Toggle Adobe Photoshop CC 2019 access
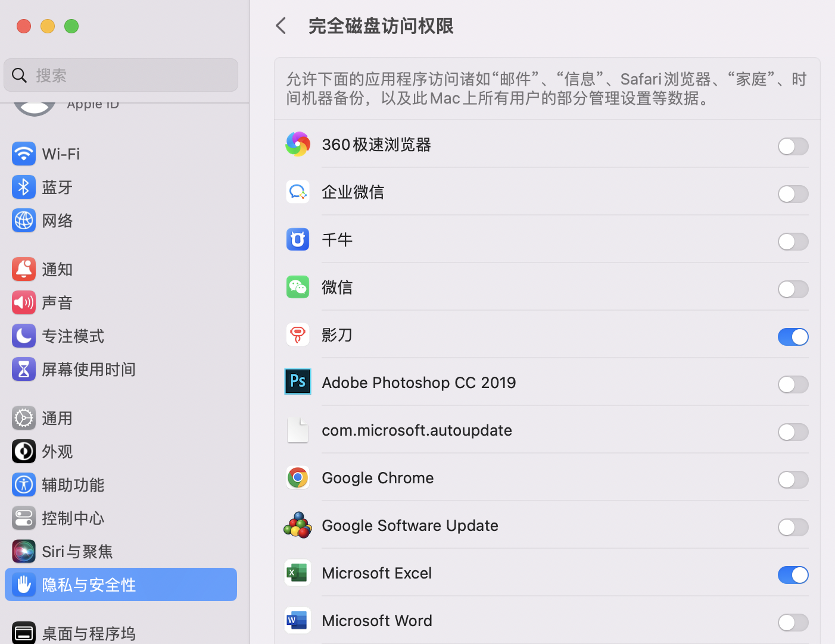835x644 pixels. tap(793, 384)
